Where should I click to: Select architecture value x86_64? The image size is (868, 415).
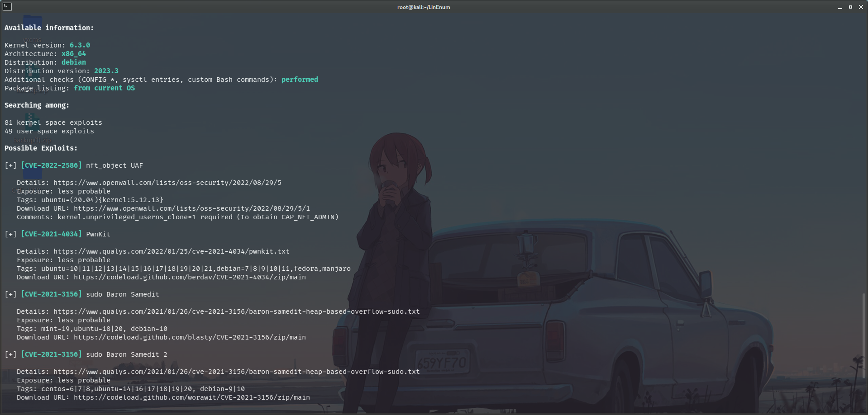click(74, 54)
